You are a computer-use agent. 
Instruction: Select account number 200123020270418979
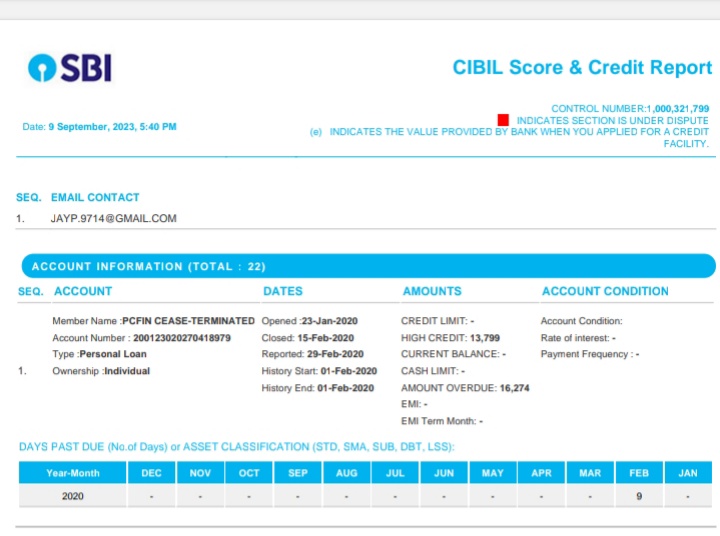[x=182, y=338]
